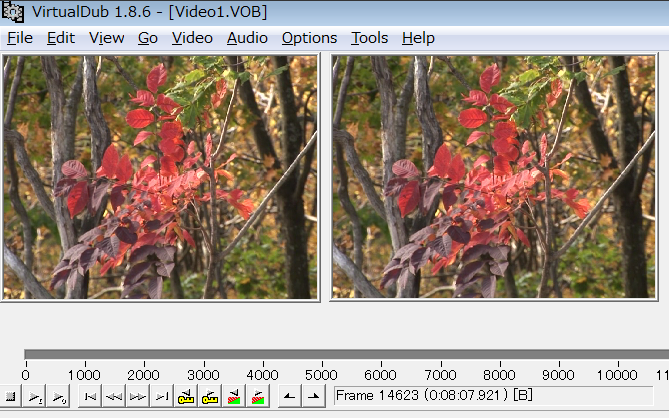Click timeline slider near frame 5000

tap(322, 354)
